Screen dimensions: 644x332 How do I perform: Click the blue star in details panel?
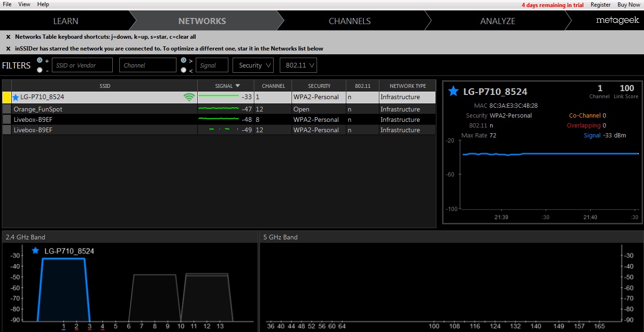(453, 91)
